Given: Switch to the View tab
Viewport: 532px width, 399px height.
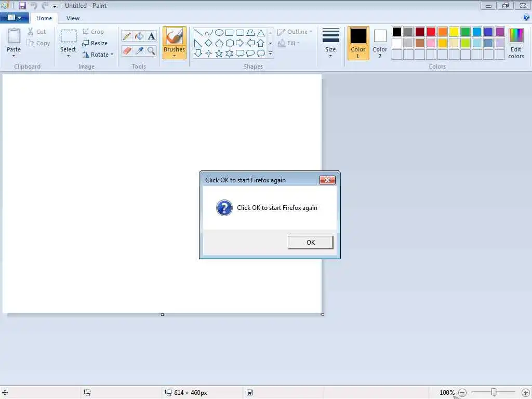Looking at the screenshot, I should 73,18.
